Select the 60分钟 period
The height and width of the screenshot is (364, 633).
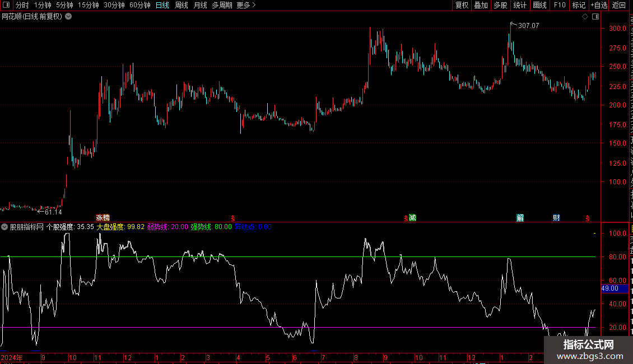tap(139, 5)
